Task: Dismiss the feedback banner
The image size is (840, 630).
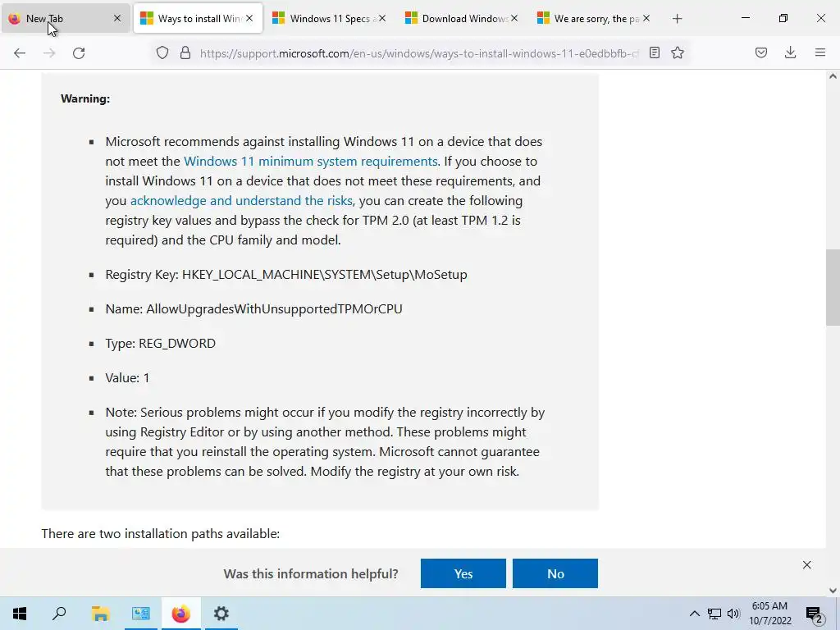Action: [x=807, y=564]
